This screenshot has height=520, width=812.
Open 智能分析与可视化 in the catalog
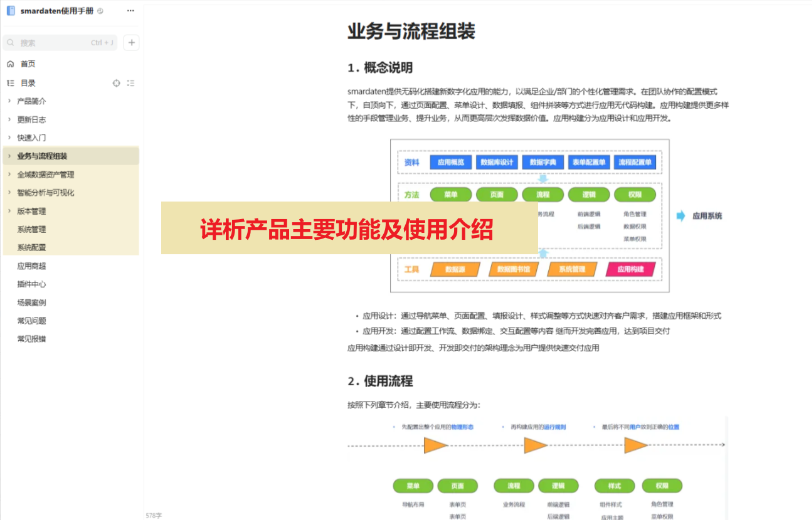[46, 192]
